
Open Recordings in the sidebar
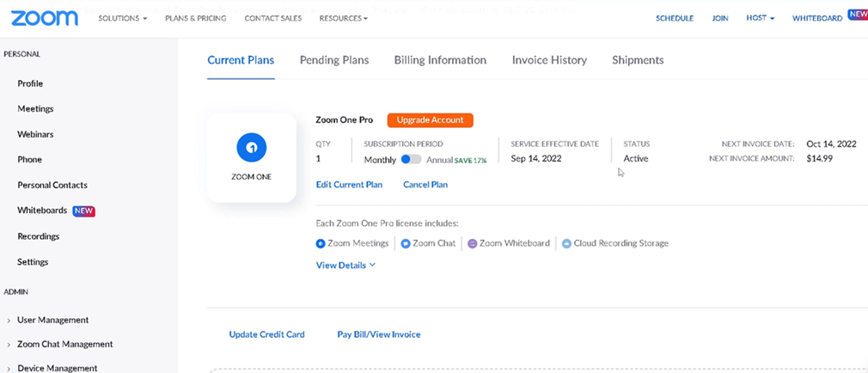click(x=39, y=236)
